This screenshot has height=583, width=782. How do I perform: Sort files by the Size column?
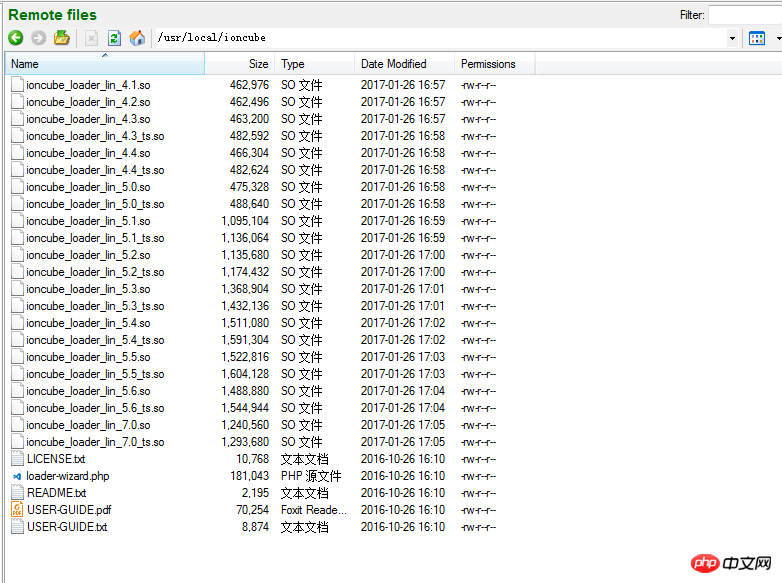[239, 64]
